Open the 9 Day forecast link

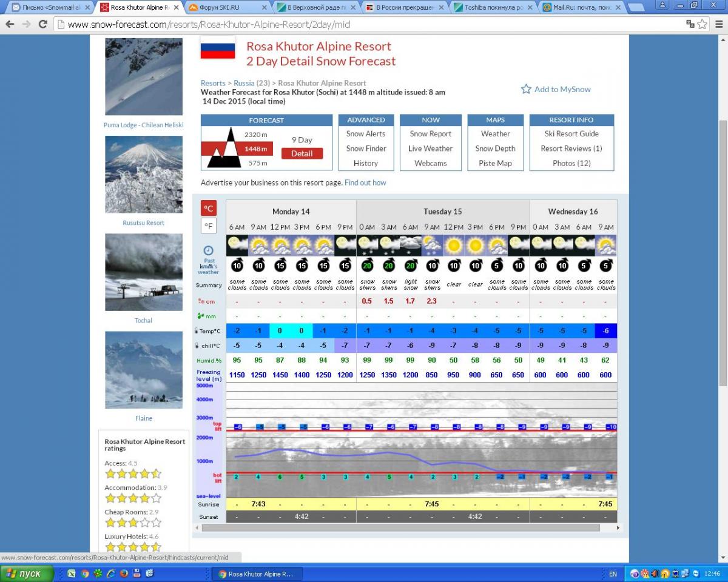coord(302,139)
